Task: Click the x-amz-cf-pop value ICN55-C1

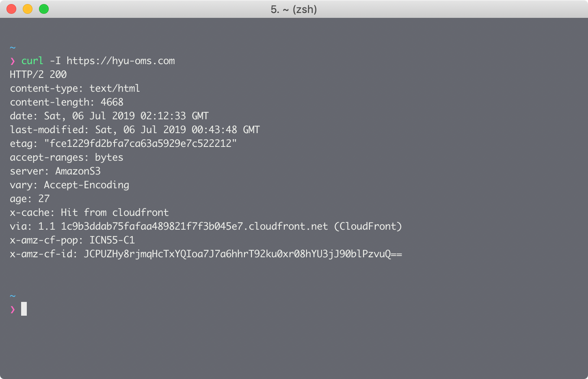Action: (112, 240)
